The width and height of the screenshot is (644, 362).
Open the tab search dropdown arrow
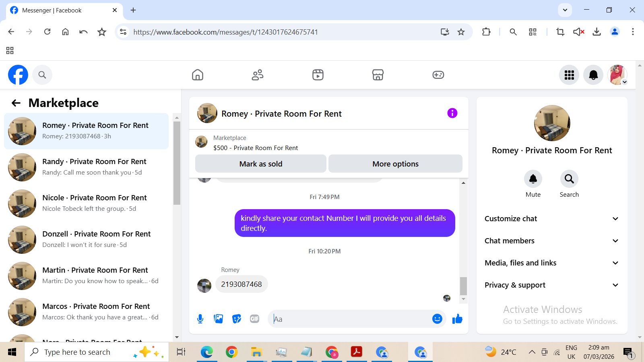(x=565, y=10)
